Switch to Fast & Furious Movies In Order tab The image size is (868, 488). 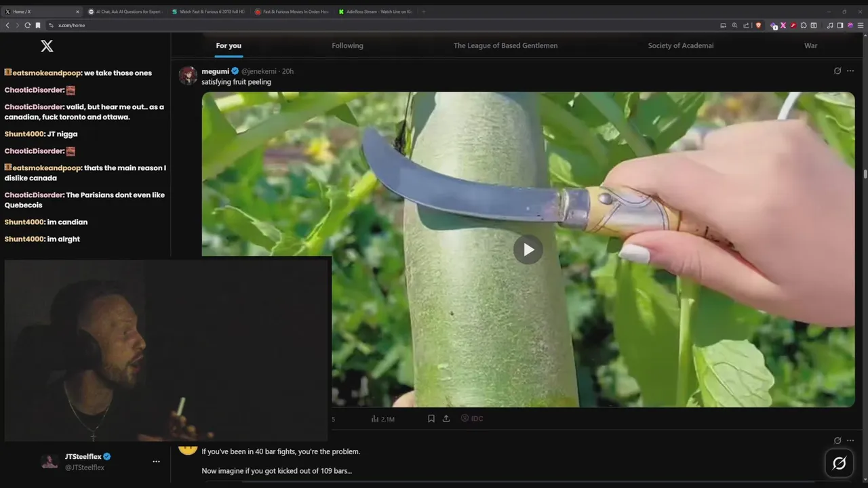coord(291,12)
